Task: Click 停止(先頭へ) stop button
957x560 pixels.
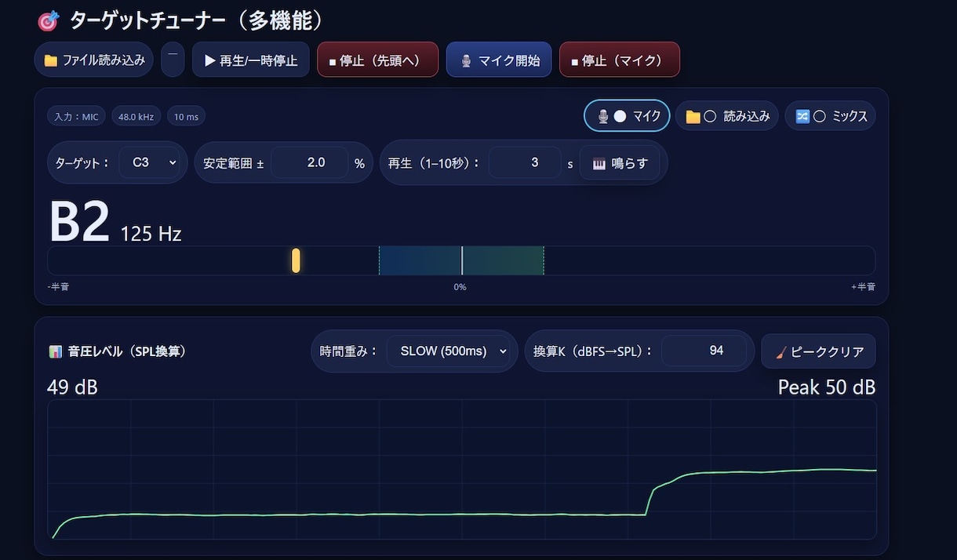Action: (x=377, y=60)
